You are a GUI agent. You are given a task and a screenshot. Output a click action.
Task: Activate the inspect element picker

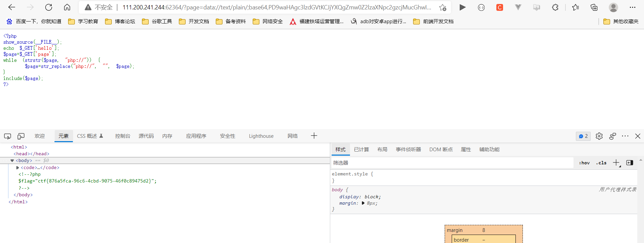(x=7, y=136)
